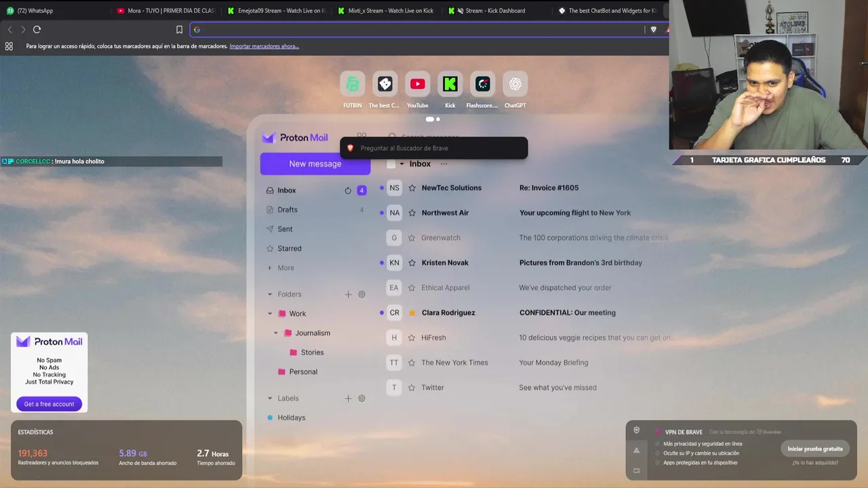Open the Mora - TUYO YouTube tab
Image resolution: width=868 pixels, height=488 pixels.
(x=165, y=10)
